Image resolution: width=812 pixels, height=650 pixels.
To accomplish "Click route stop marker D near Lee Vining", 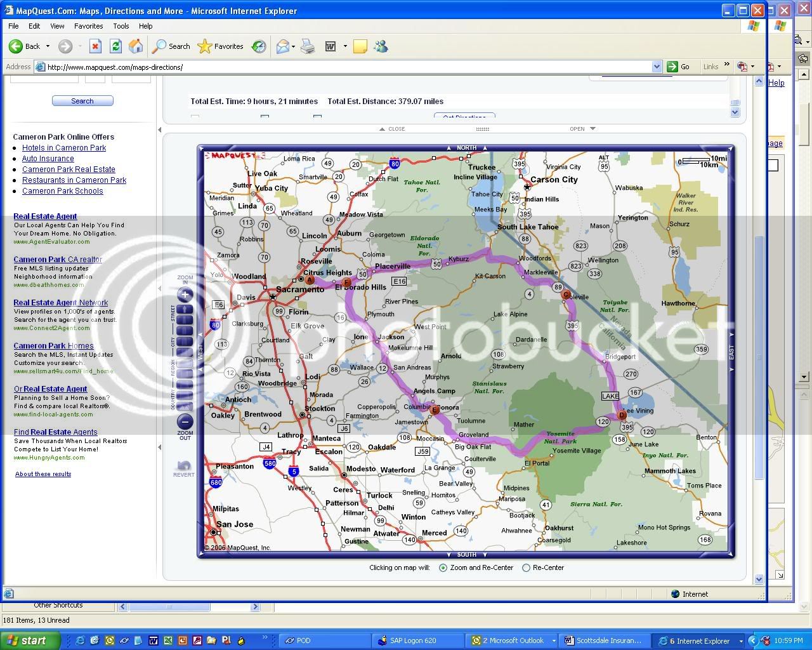I will pyautogui.click(x=622, y=415).
